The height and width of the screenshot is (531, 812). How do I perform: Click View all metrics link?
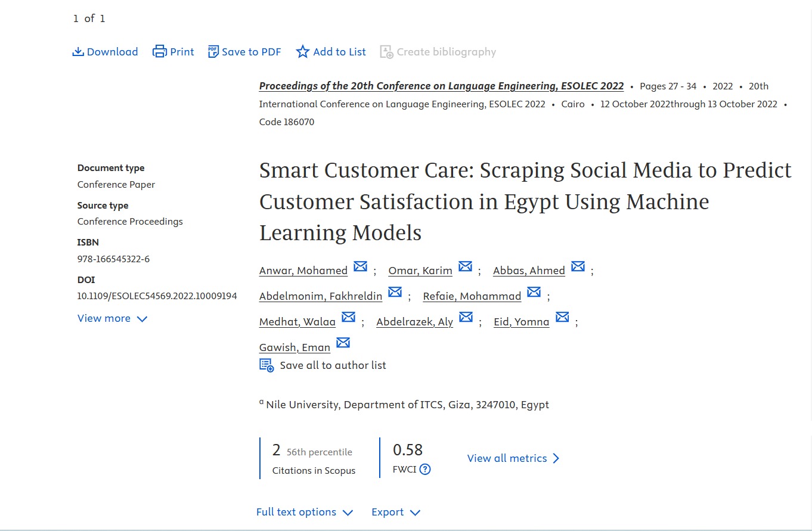coord(513,458)
